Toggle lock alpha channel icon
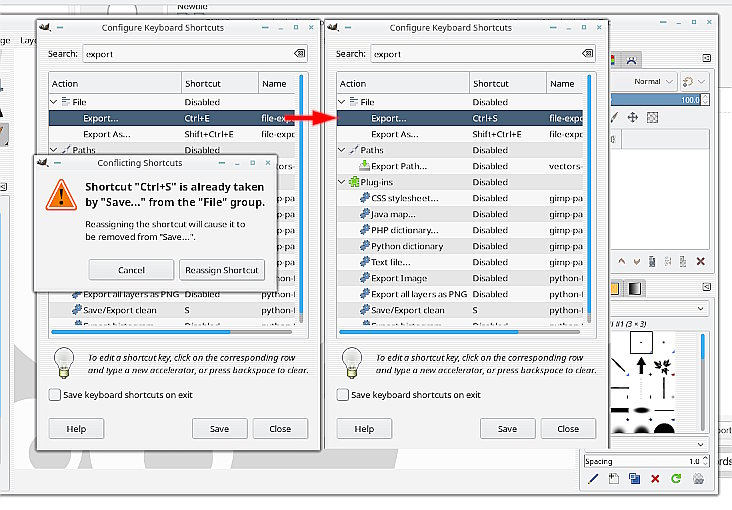Screen dimensions: 732x510 coord(652,117)
